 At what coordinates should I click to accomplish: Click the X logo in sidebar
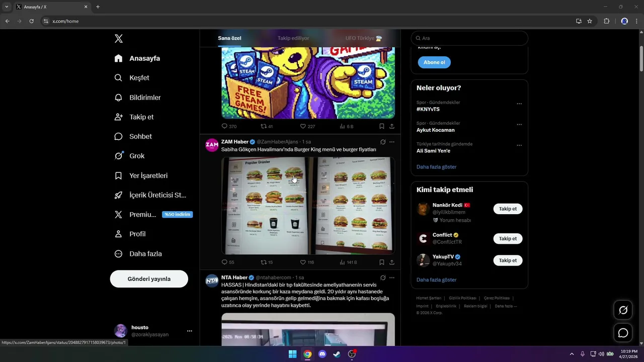pyautogui.click(x=118, y=39)
